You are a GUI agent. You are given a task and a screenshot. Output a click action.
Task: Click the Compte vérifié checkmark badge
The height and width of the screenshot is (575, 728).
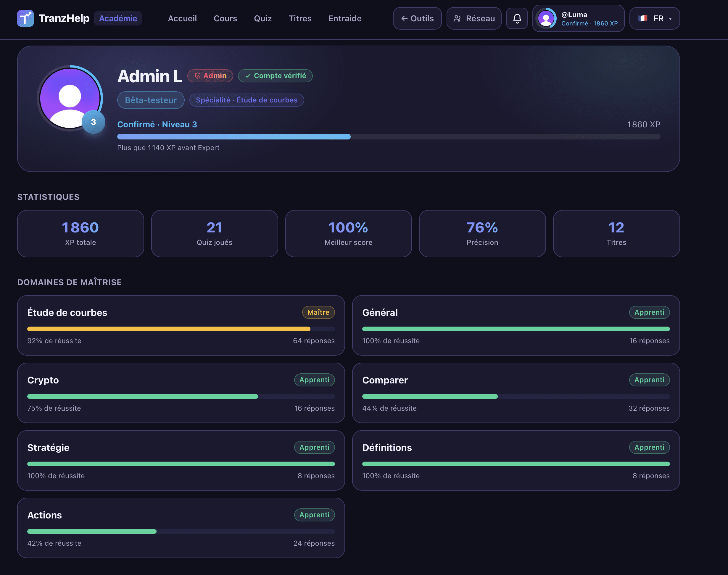point(275,76)
